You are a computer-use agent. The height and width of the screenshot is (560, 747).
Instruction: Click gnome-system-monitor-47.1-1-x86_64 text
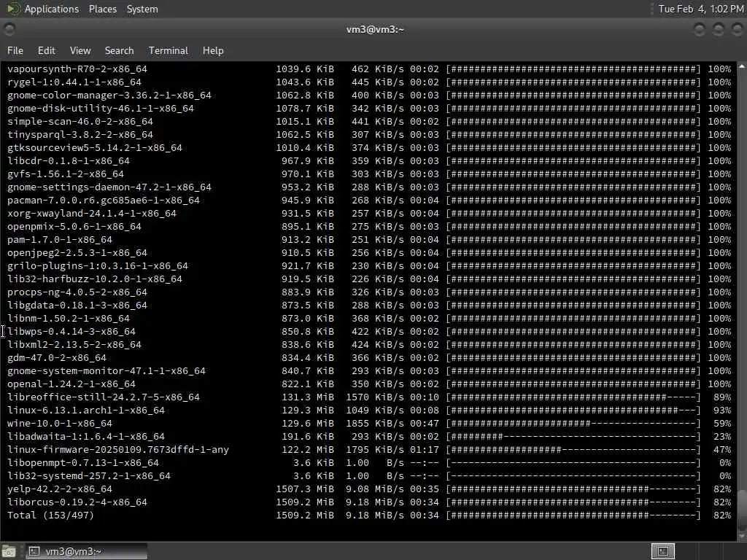pos(107,371)
